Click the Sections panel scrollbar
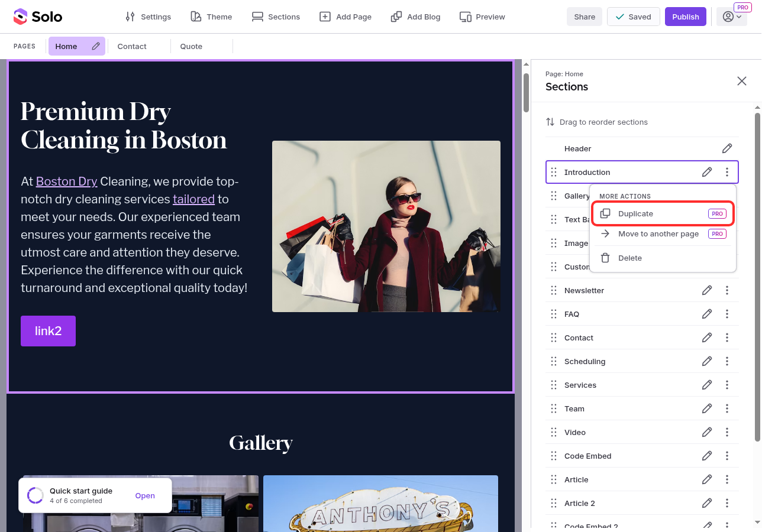Image resolution: width=762 pixels, height=532 pixels. 757,277
